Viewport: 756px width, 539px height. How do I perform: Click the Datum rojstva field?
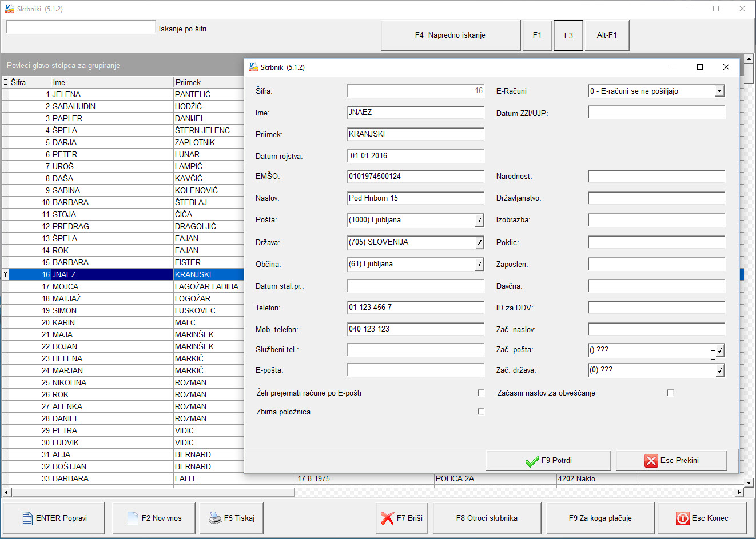pos(416,156)
